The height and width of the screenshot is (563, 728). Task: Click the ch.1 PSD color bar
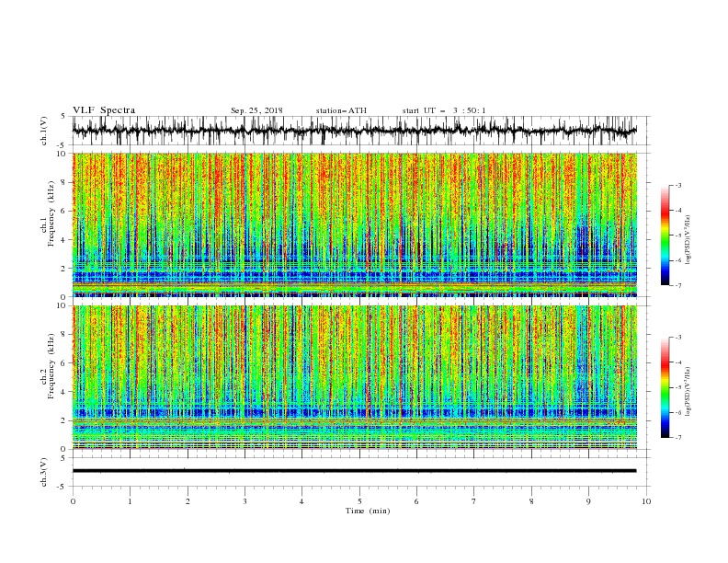click(665, 236)
